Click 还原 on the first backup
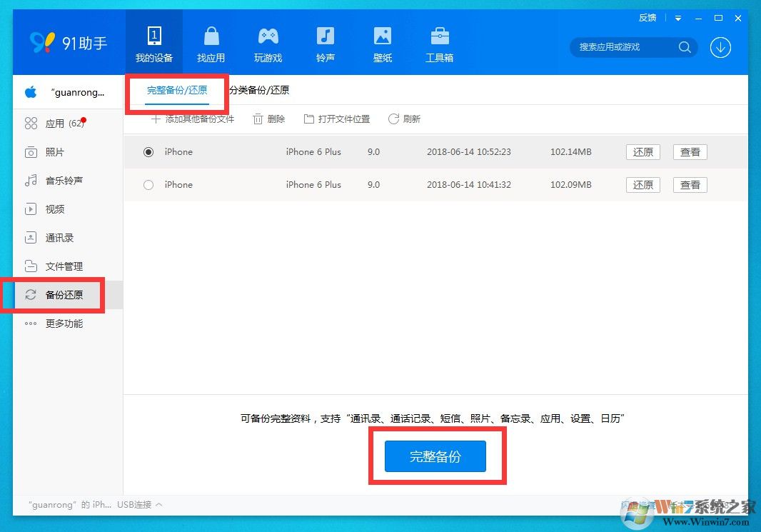 tap(642, 151)
